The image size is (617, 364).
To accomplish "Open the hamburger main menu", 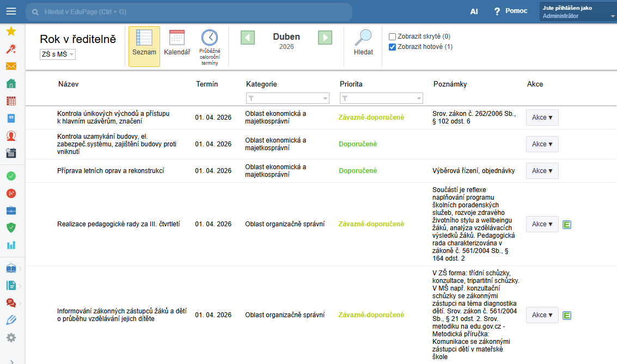I will (x=11, y=11).
